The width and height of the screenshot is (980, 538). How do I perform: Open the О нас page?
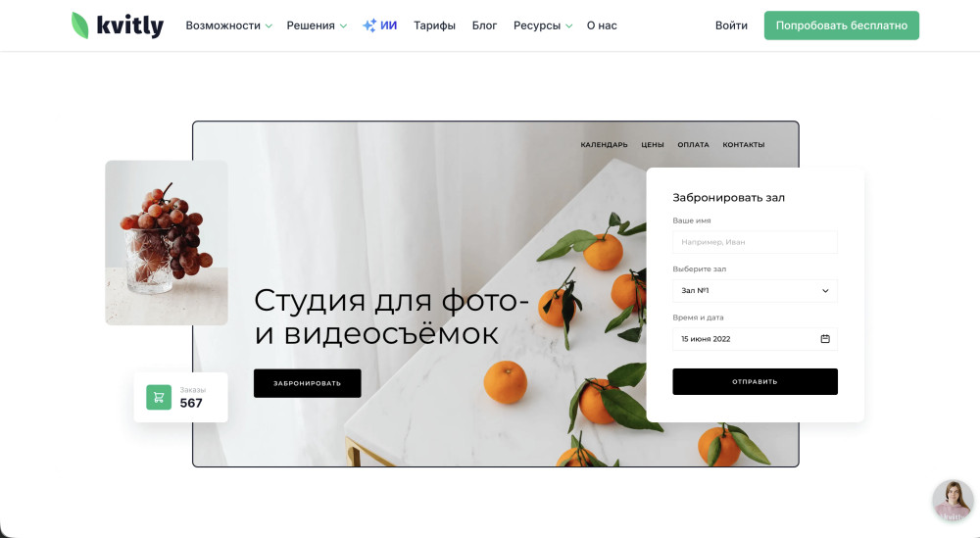click(x=602, y=25)
